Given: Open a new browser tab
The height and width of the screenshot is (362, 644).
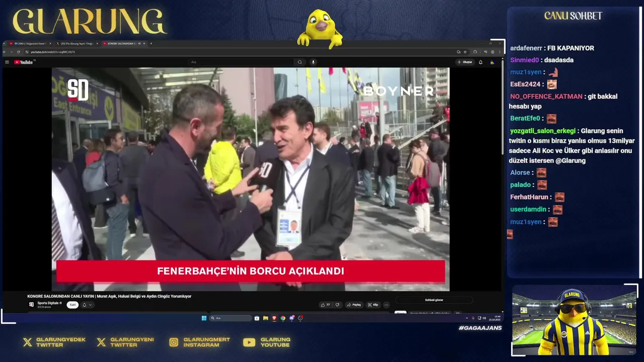Looking at the screenshot, I should (151, 44).
